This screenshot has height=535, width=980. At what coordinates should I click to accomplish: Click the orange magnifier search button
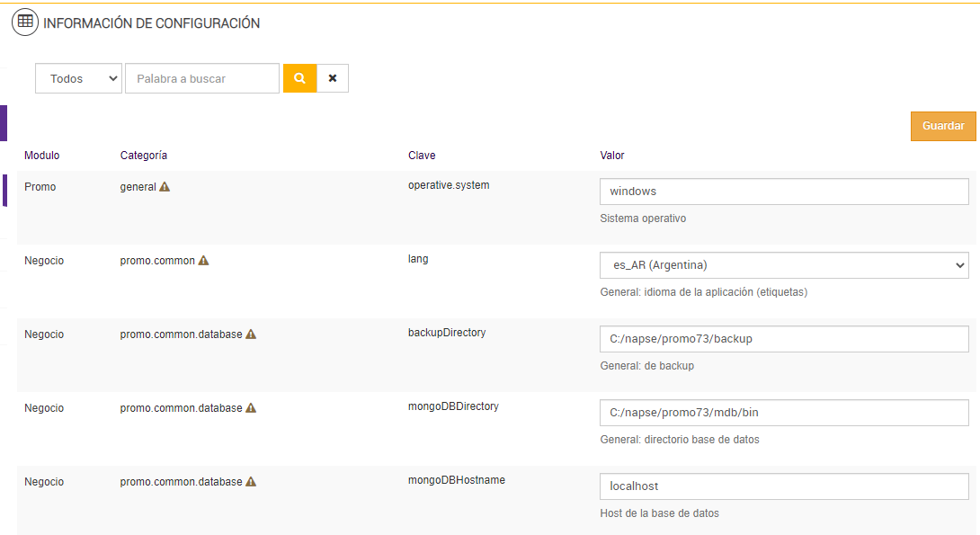point(299,78)
